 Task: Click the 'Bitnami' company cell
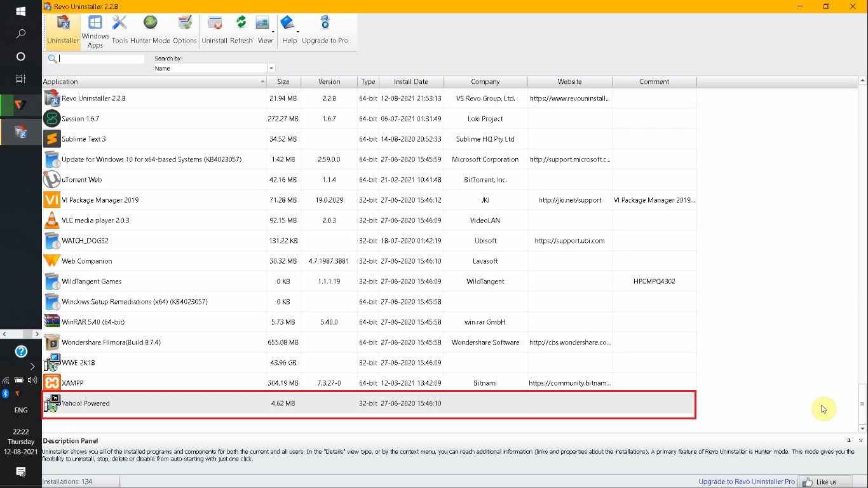click(x=485, y=383)
